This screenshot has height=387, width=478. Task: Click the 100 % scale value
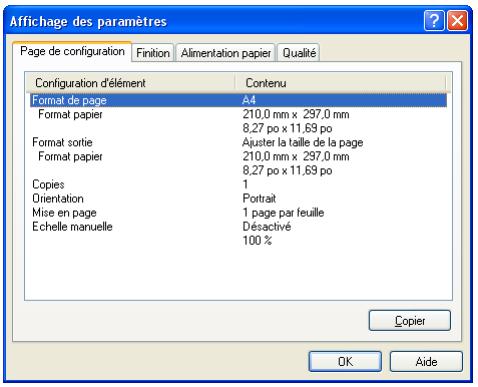pyautogui.click(x=257, y=241)
